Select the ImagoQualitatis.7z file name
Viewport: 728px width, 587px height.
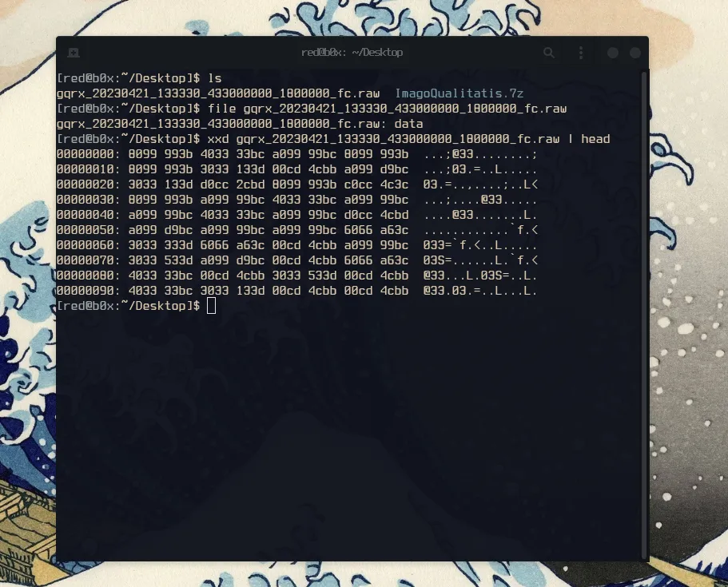[459, 93]
